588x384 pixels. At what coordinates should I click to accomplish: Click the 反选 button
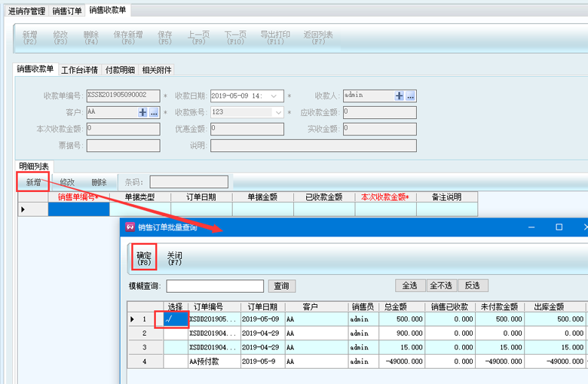point(473,286)
